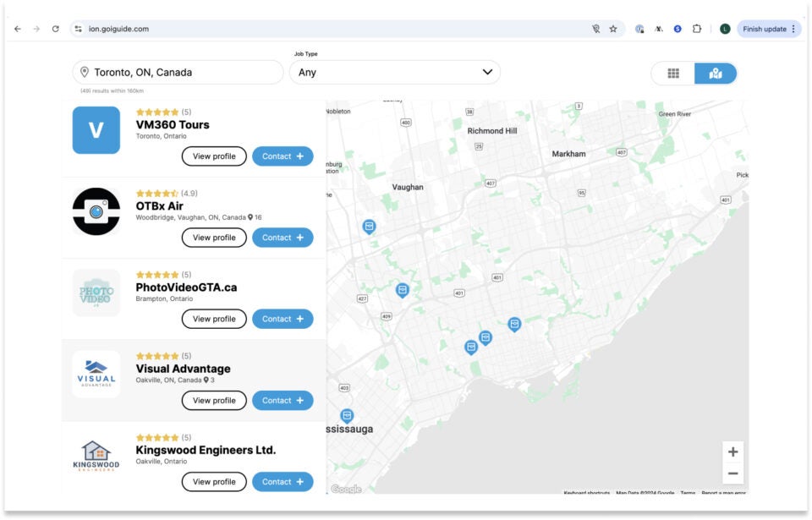The width and height of the screenshot is (812, 520).
Task: Reload the page
Action: (56, 29)
